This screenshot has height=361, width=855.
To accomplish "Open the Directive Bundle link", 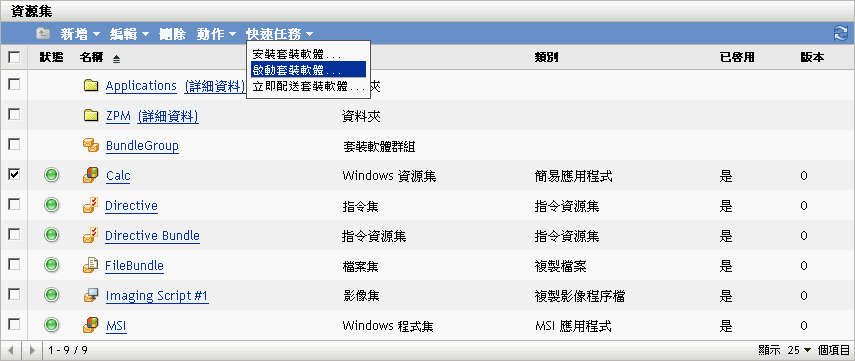I will click(x=152, y=236).
